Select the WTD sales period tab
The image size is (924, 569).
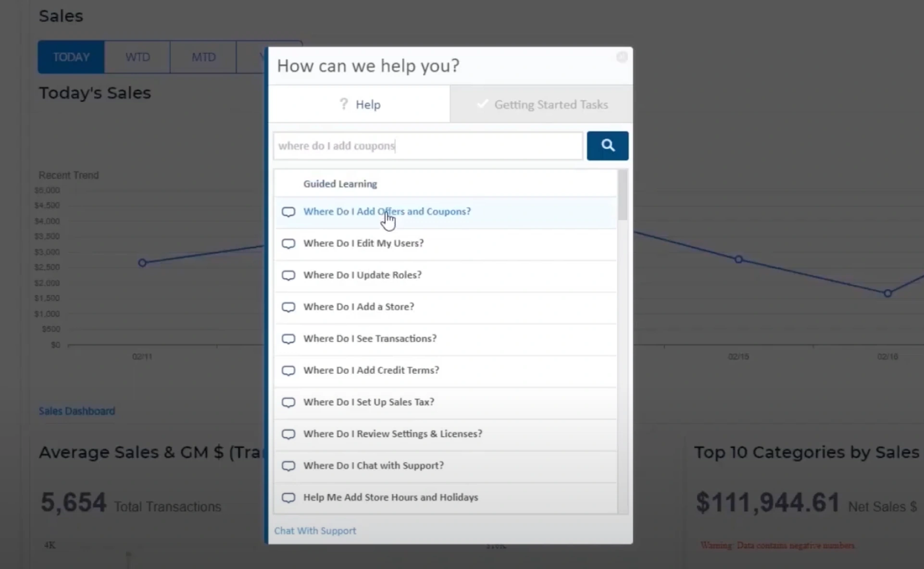(137, 57)
